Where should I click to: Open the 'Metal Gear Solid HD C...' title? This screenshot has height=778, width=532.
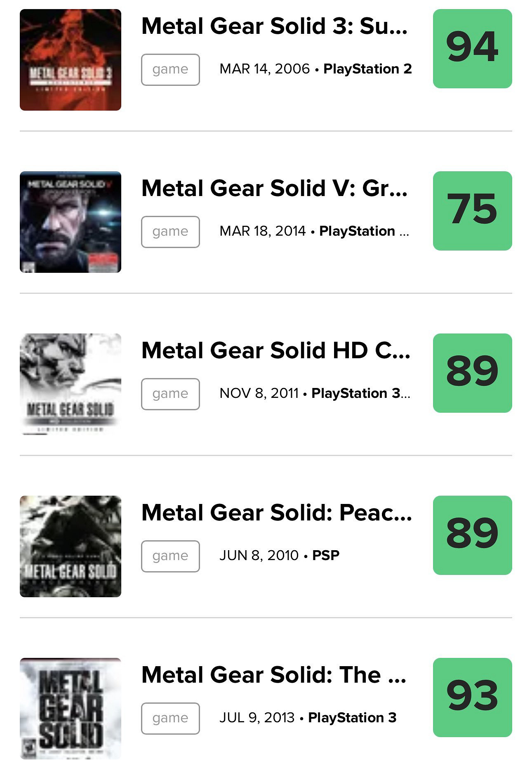coord(275,350)
